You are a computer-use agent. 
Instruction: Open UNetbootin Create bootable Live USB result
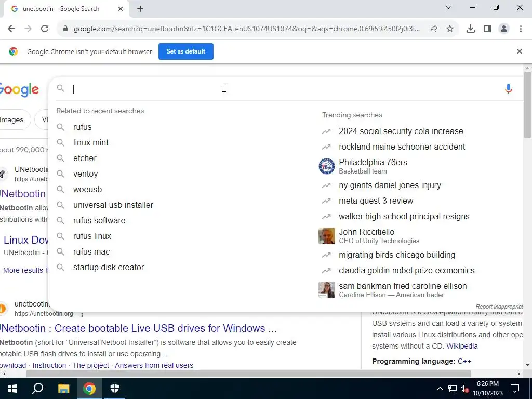(x=138, y=328)
